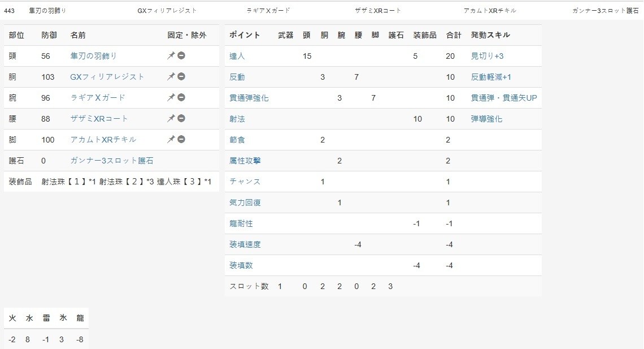Select 隼刃の羽飾り in the top summary row
Viewport: 644px width, 349px height.
[x=47, y=11]
